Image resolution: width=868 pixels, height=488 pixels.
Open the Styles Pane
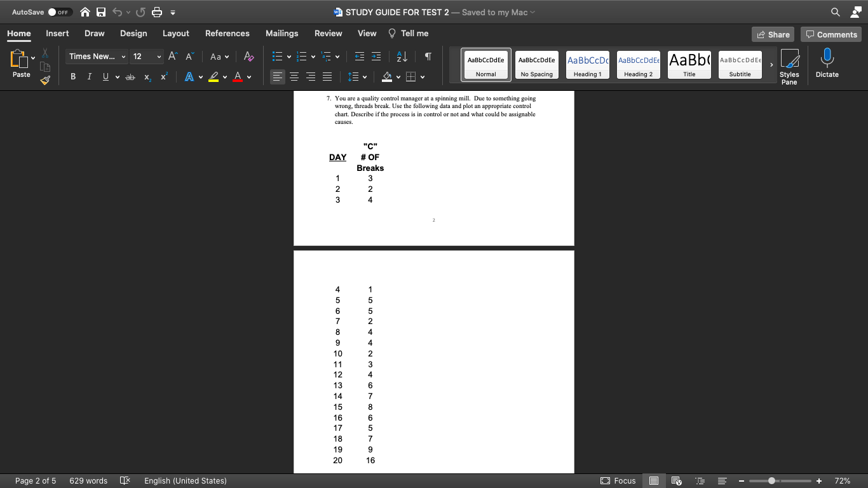(790, 64)
